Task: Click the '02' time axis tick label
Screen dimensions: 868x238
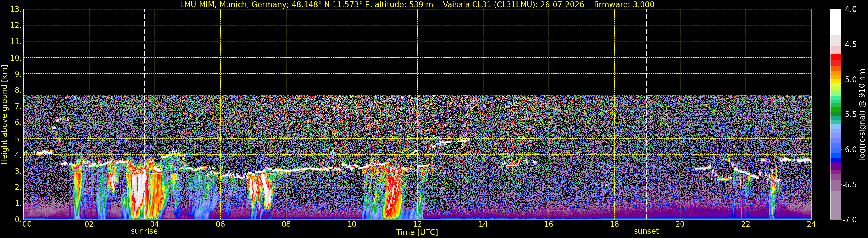Action: (x=89, y=224)
